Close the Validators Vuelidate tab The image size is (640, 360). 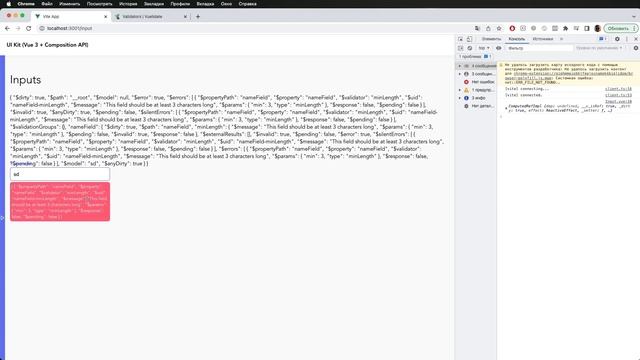coord(185,17)
